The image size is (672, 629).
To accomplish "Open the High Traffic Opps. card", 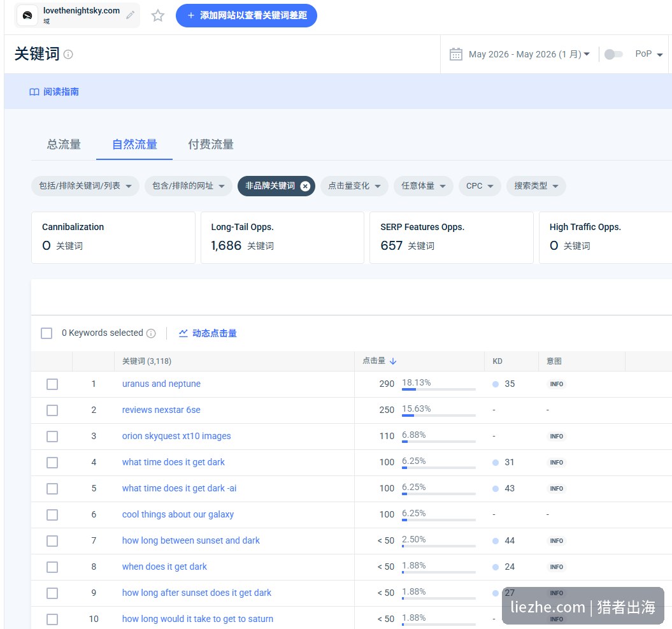I will coord(605,238).
